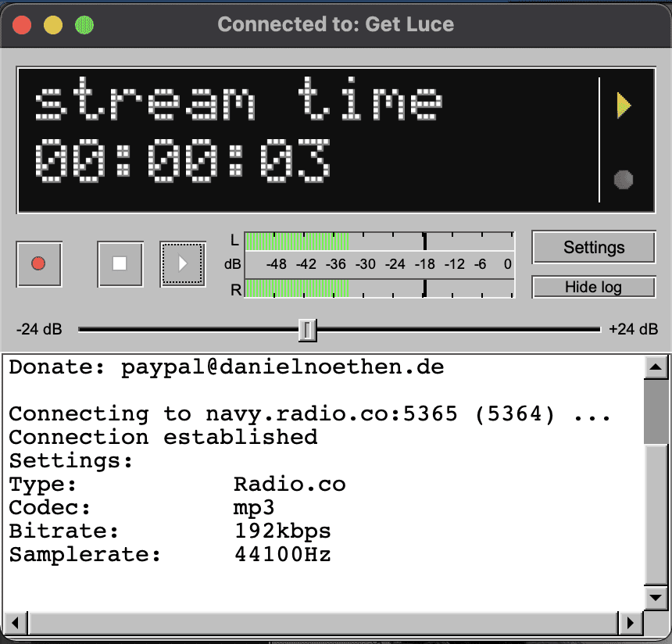Click the dB scale between the level meters
This screenshot has height=644, width=672.
point(379,264)
